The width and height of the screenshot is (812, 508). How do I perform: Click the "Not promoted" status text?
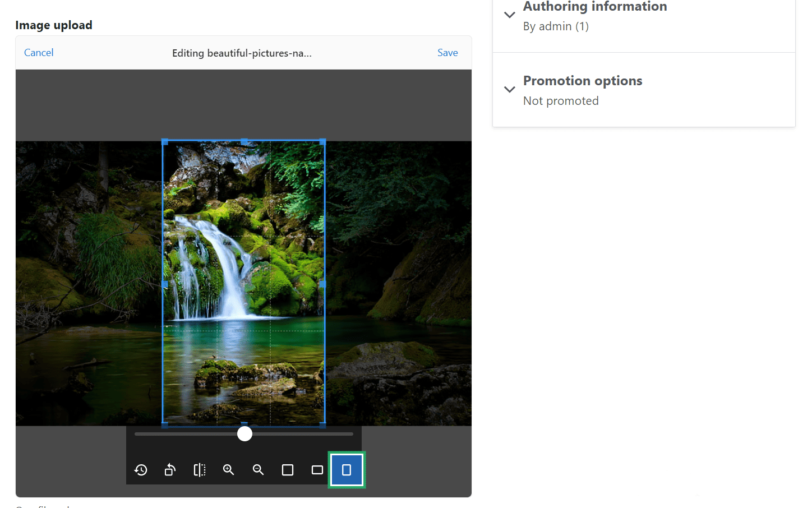point(561,101)
